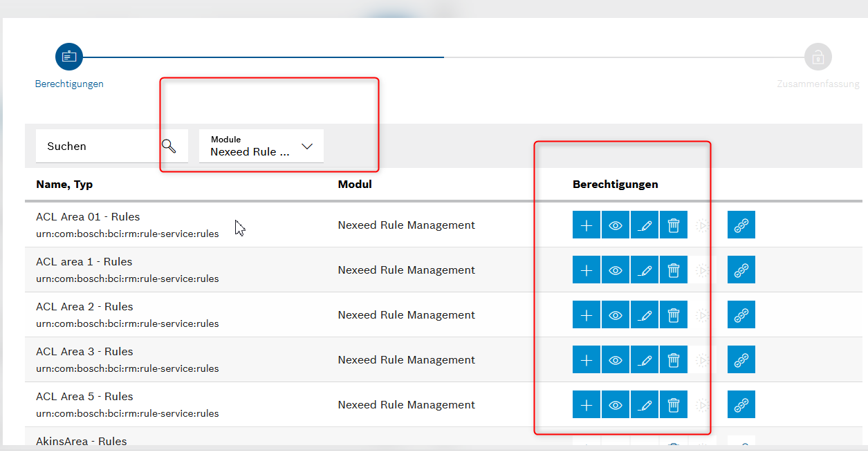
Task: Open the Module dropdown showing Nexeed Rule
Action: tap(261, 146)
